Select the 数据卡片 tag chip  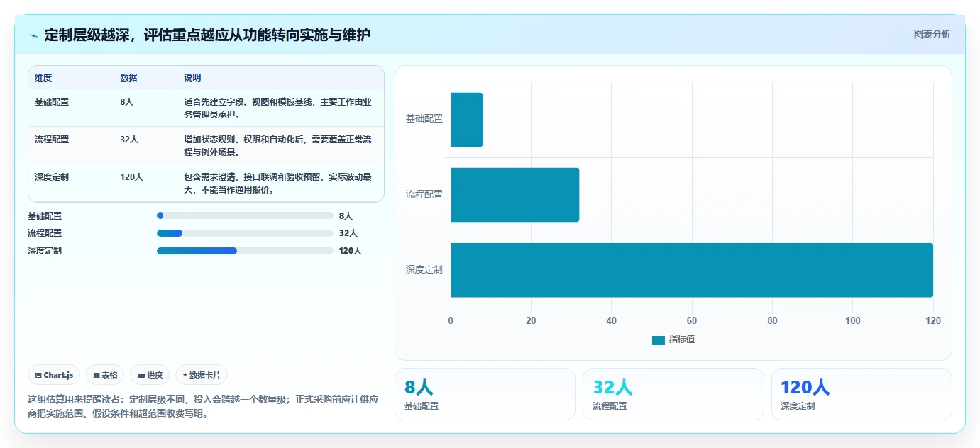pos(202,375)
